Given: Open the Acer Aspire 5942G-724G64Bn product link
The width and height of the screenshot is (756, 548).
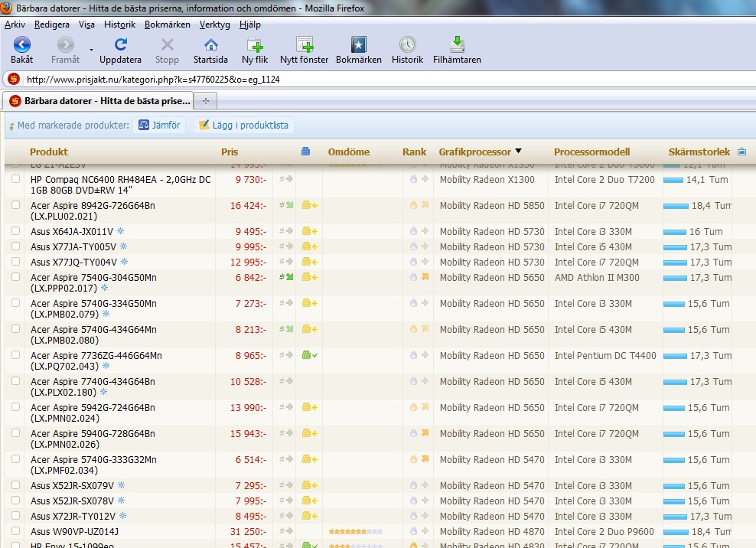Looking at the screenshot, I should tap(93, 413).
